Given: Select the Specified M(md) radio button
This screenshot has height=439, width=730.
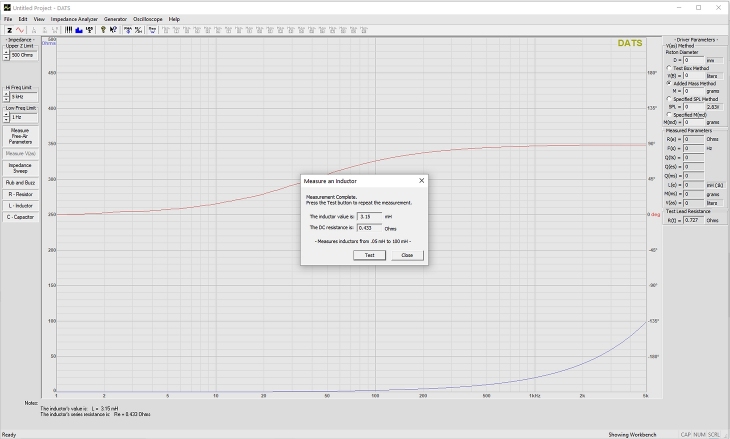Looking at the screenshot, I should tap(668, 115).
